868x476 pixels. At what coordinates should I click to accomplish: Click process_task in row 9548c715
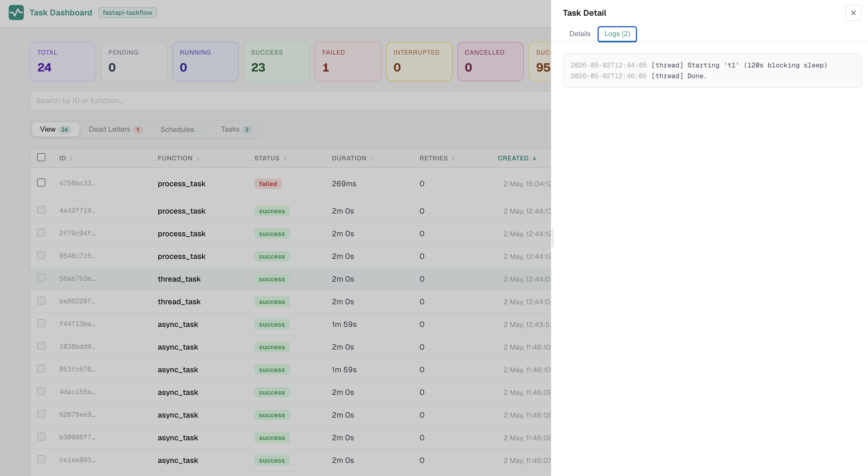click(x=182, y=257)
